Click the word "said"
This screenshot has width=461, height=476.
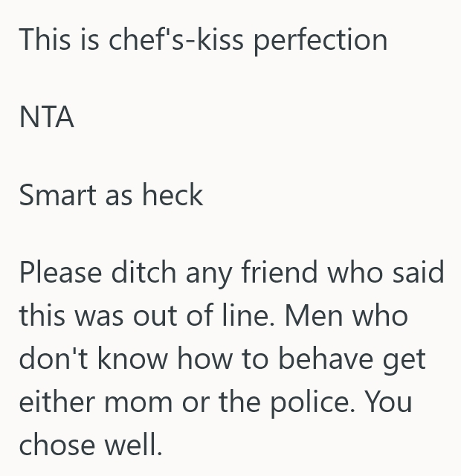click(x=419, y=273)
